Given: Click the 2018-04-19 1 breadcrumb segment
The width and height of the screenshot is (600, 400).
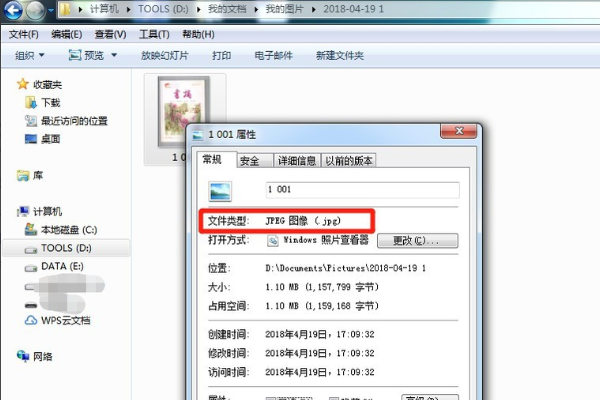Looking at the screenshot, I should pos(353,9).
